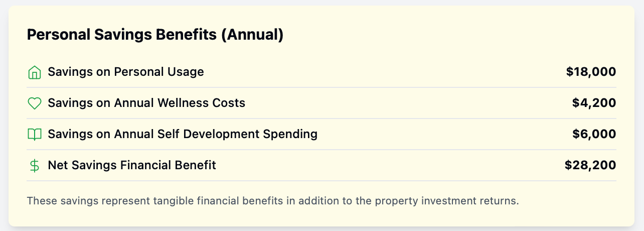
Task: Click the Personal Savings Benefits (Annual) heading
Action: [x=155, y=35]
